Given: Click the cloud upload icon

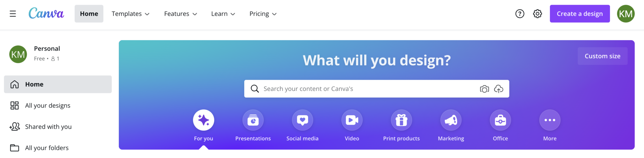Looking at the screenshot, I should (499, 89).
